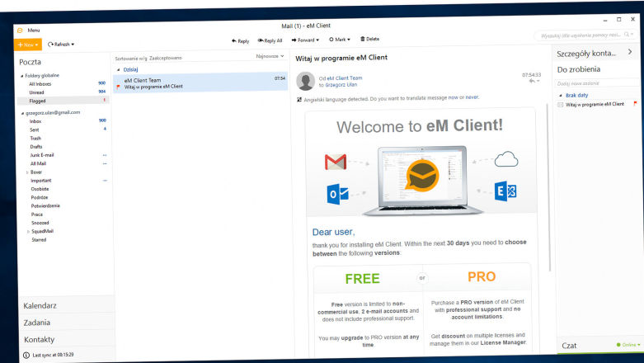Collapse the grzegorz.ulan@gmail.com account tree
Screen dimensions: 644x363
[22, 113]
